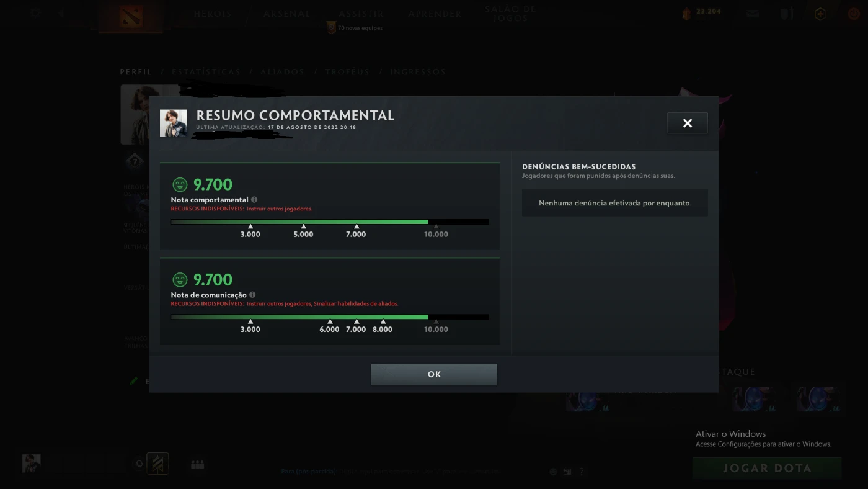The width and height of the screenshot is (868, 489).
Task: Click the 7.000 marker on the behavior bar
Action: [x=356, y=231]
